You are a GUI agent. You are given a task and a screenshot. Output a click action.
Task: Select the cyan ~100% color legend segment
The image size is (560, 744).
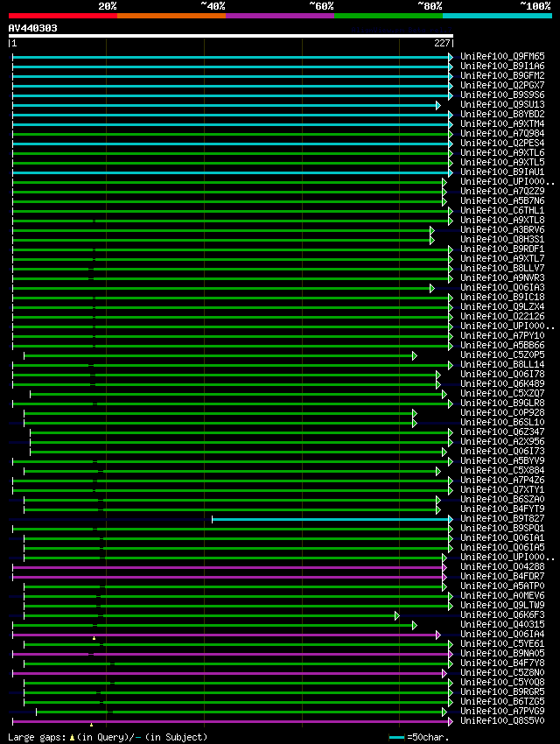497,16
